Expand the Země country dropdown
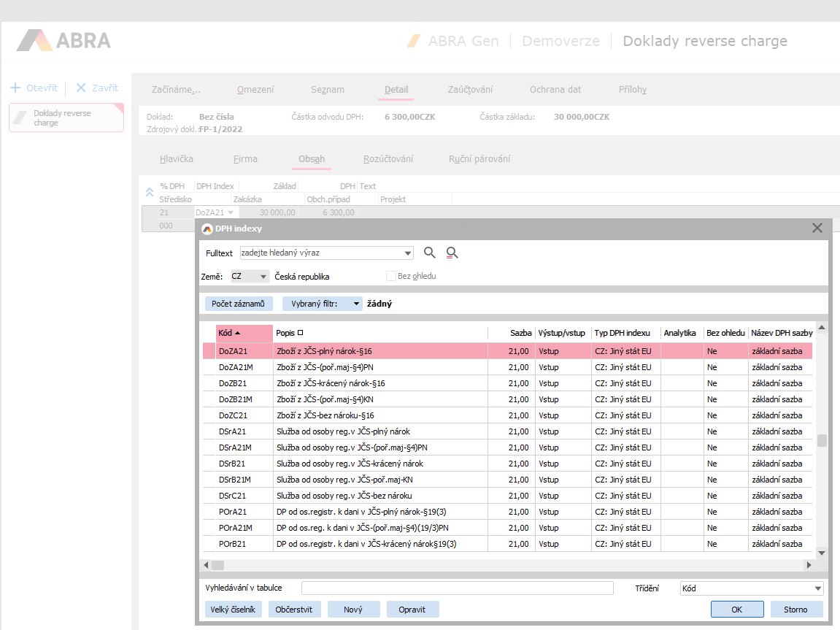The height and width of the screenshot is (630, 840). [x=263, y=277]
